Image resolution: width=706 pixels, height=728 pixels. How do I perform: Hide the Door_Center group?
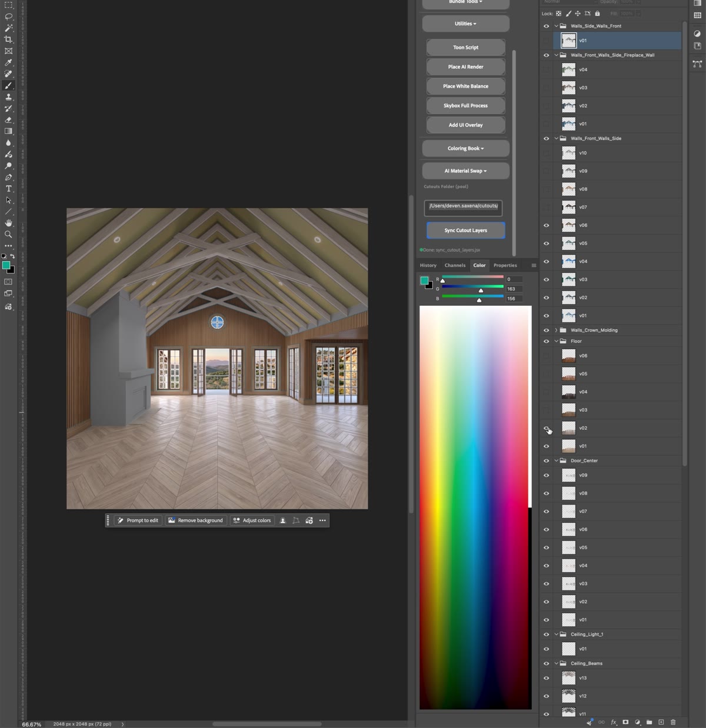click(x=546, y=461)
